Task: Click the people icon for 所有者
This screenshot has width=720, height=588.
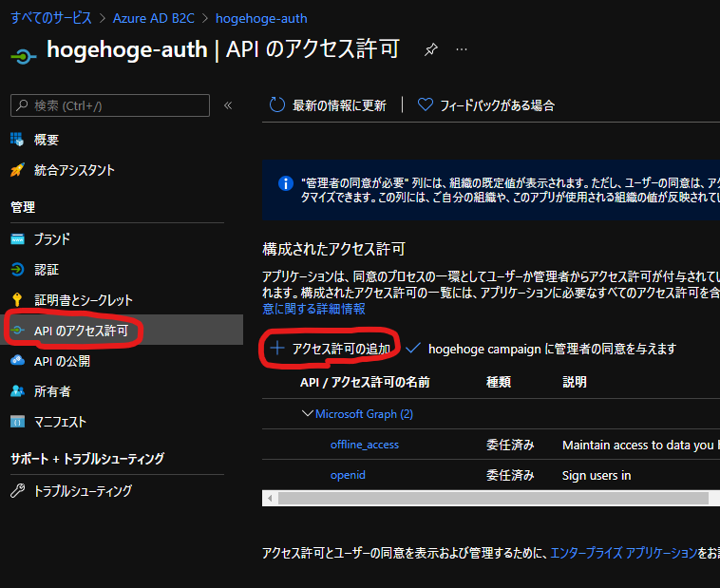Action: (x=17, y=391)
